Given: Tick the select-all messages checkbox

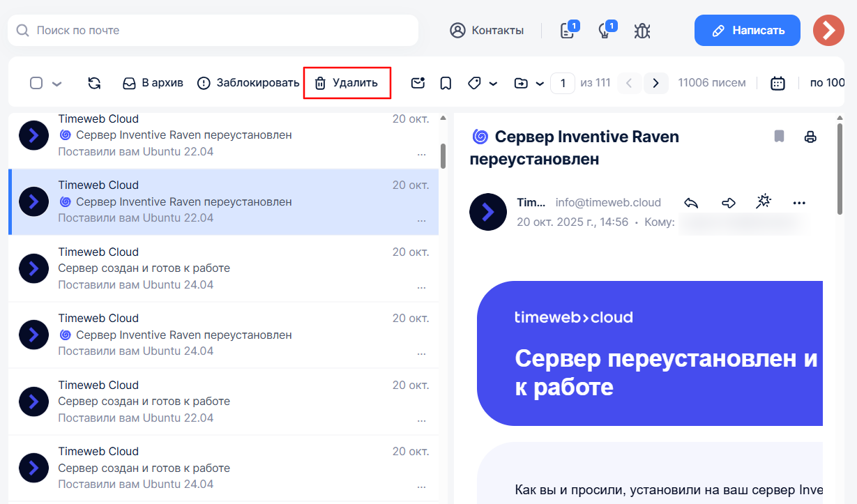Looking at the screenshot, I should point(36,83).
